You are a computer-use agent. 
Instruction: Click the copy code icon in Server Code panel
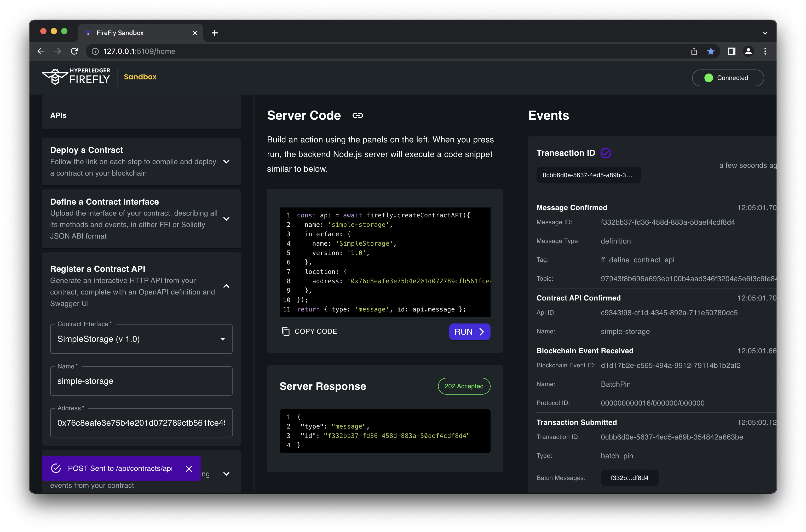[286, 331]
